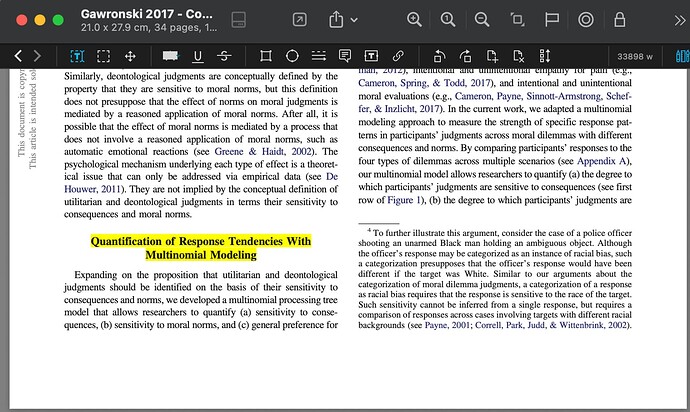This screenshot has height=412, width=690.
Task: Add an anchored comment note
Action: (345, 56)
